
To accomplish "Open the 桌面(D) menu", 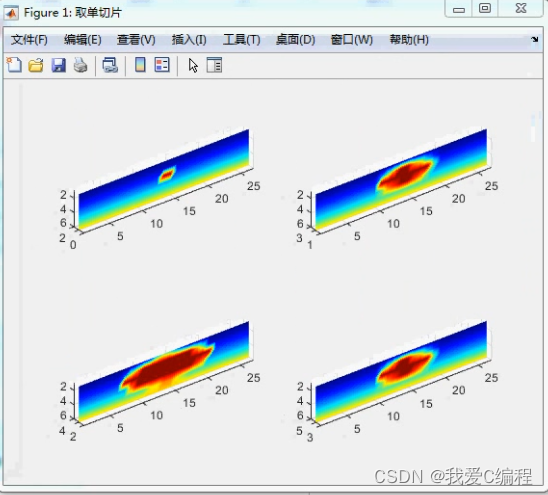I will pyautogui.click(x=295, y=40).
